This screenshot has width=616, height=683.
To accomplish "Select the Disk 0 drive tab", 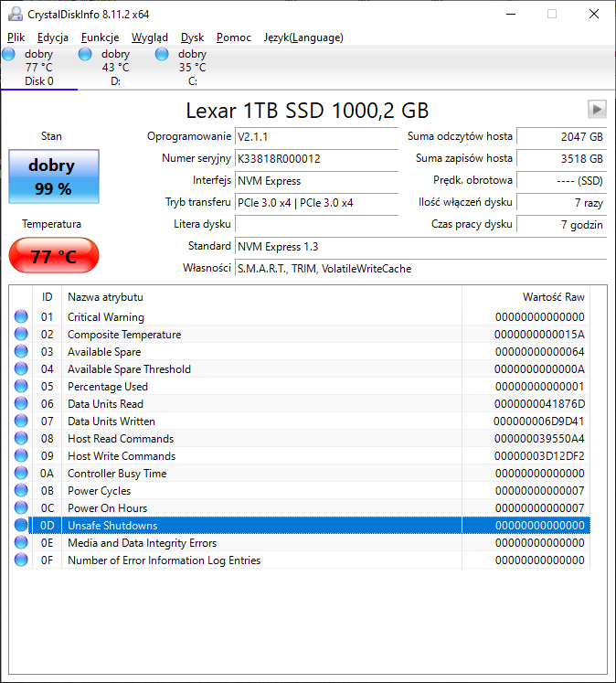I will tap(39, 68).
